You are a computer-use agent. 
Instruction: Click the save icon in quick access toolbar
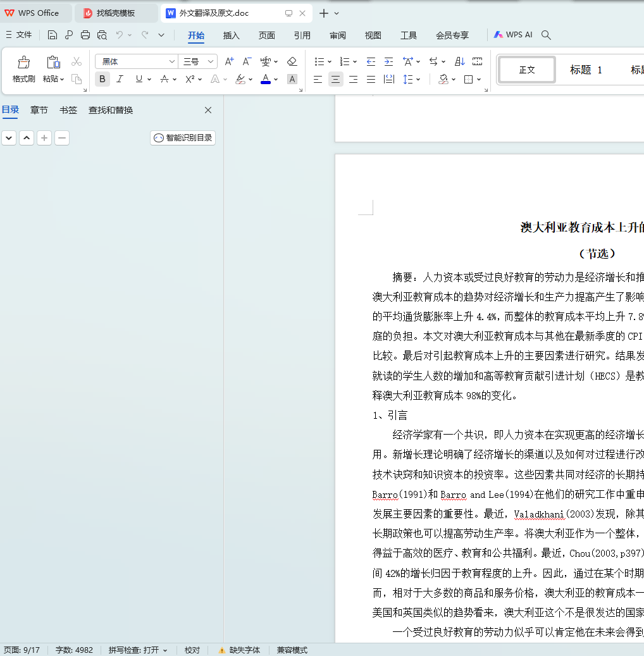click(x=53, y=35)
